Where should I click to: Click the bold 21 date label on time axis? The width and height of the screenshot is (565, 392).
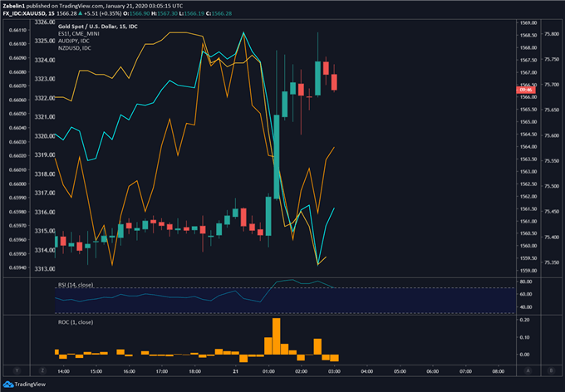(x=235, y=371)
